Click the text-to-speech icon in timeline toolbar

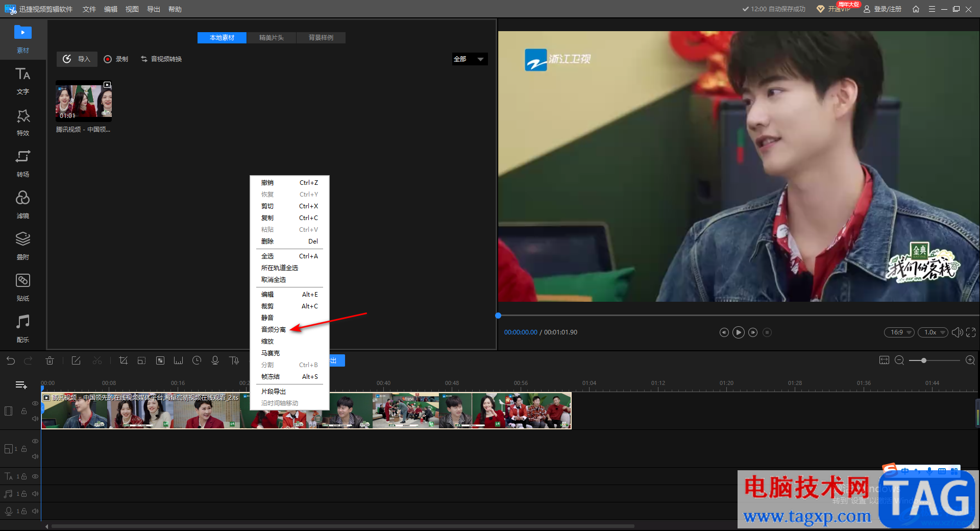click(x=234, y=360)
